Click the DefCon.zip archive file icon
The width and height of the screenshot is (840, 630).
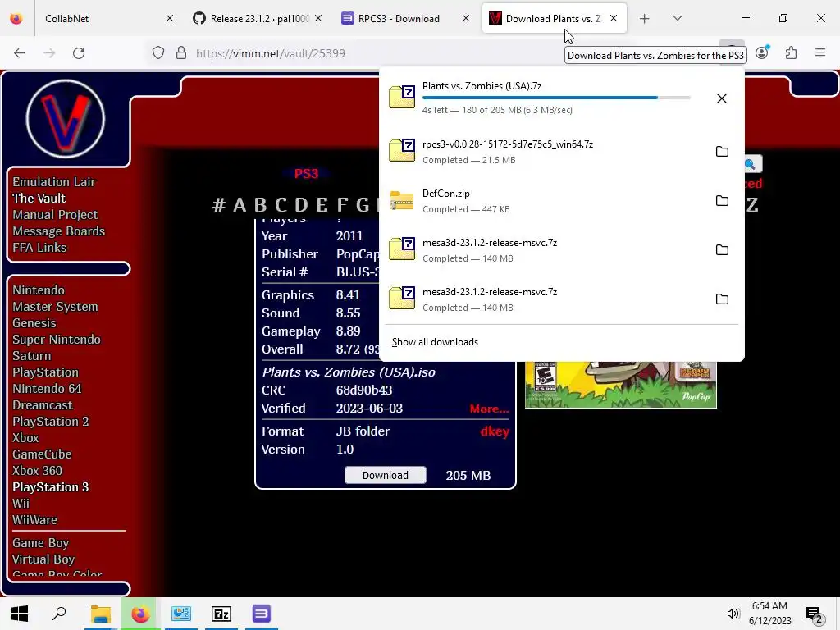click(402, 200)
